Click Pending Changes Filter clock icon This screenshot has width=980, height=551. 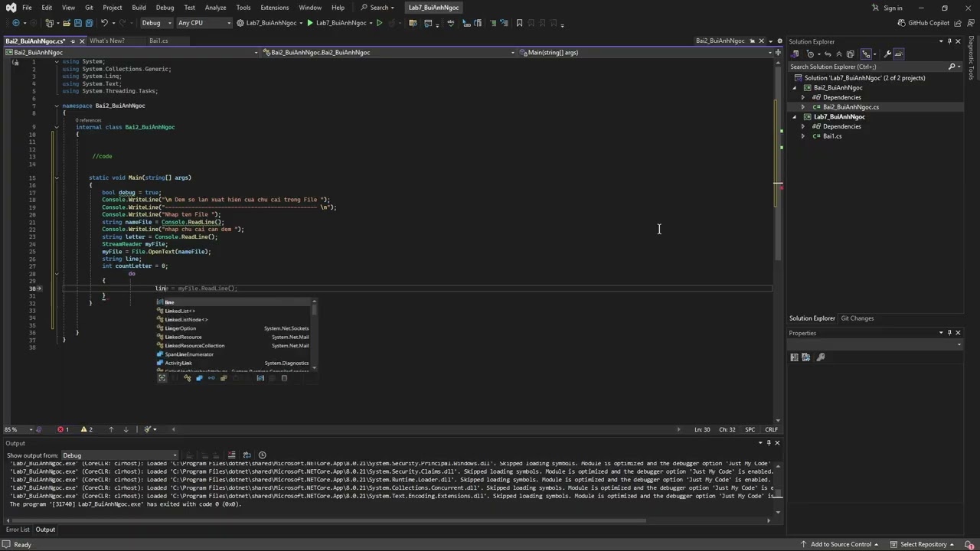pos(811,54)
